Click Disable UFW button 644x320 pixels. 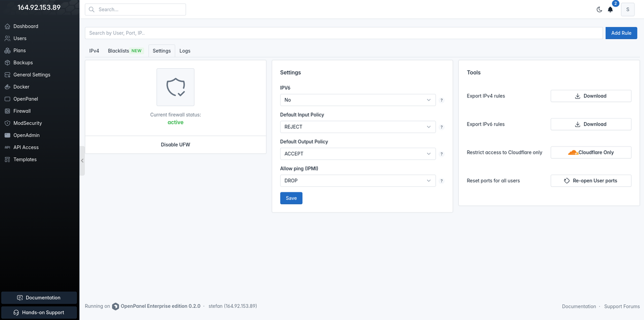click(176, 145)
